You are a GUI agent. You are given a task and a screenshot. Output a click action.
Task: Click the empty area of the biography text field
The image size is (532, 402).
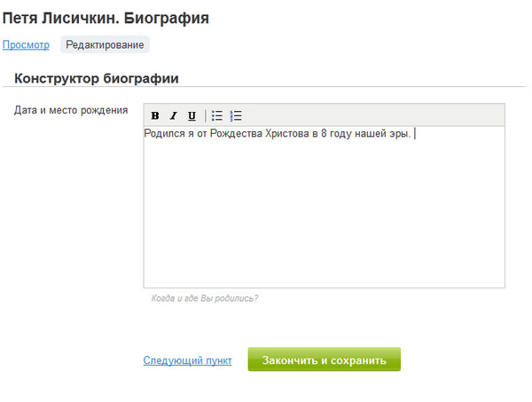pyautogui.click(x=324, y=213)
